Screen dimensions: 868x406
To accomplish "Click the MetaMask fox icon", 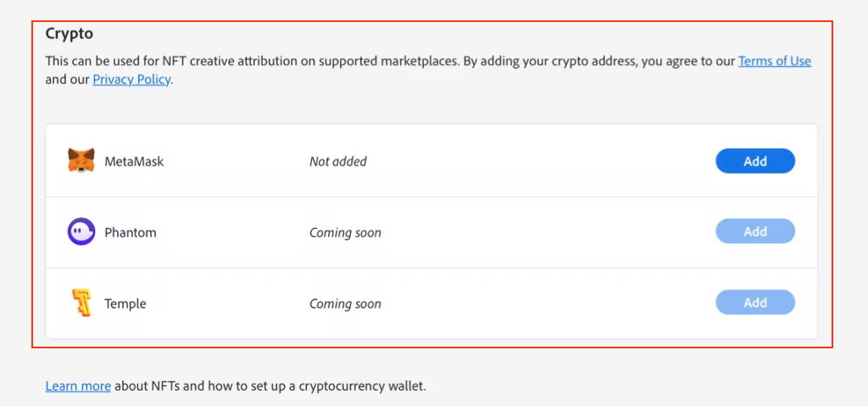I will click(x=81, y=161).
